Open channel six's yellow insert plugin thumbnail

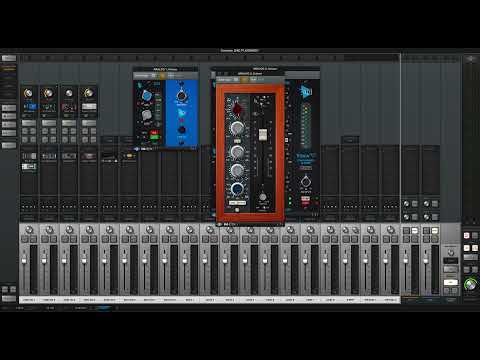129,156
